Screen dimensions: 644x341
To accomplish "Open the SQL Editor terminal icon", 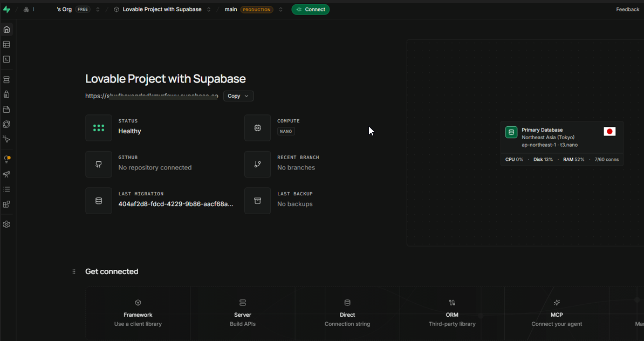I will coord(6,59).
